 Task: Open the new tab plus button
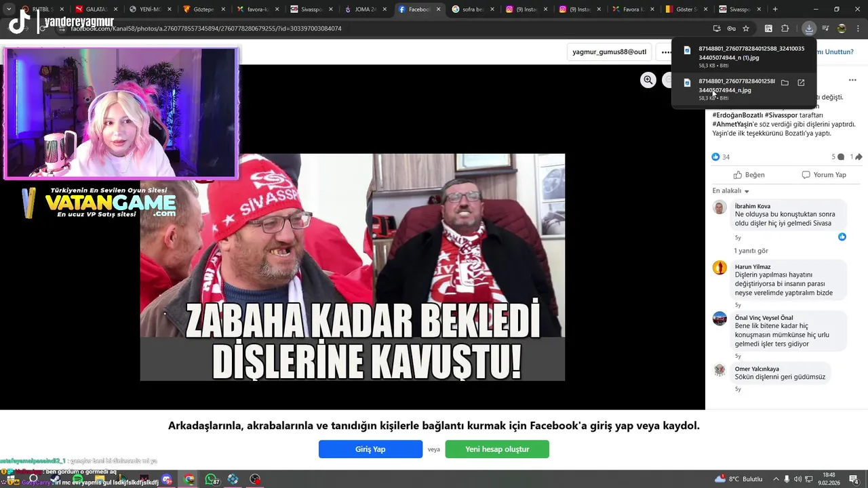pyautogui.click(x=775, y=9)
